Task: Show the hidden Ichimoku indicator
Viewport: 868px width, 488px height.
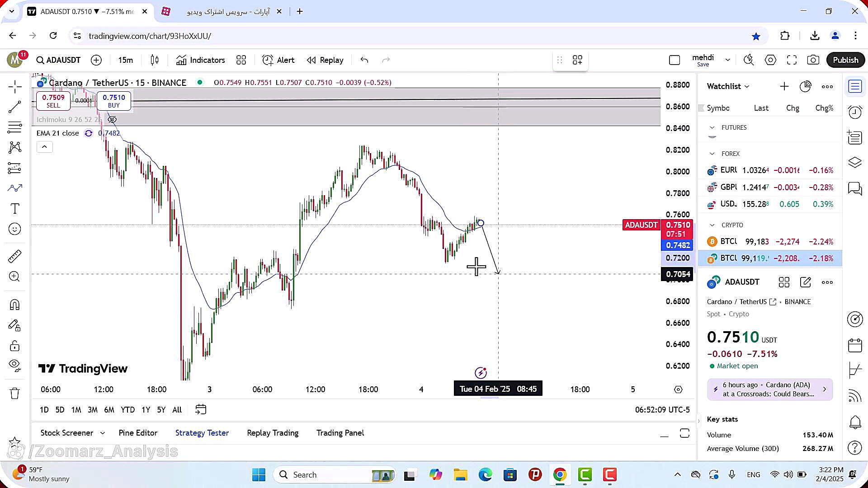Action: [x=112, y=120]
